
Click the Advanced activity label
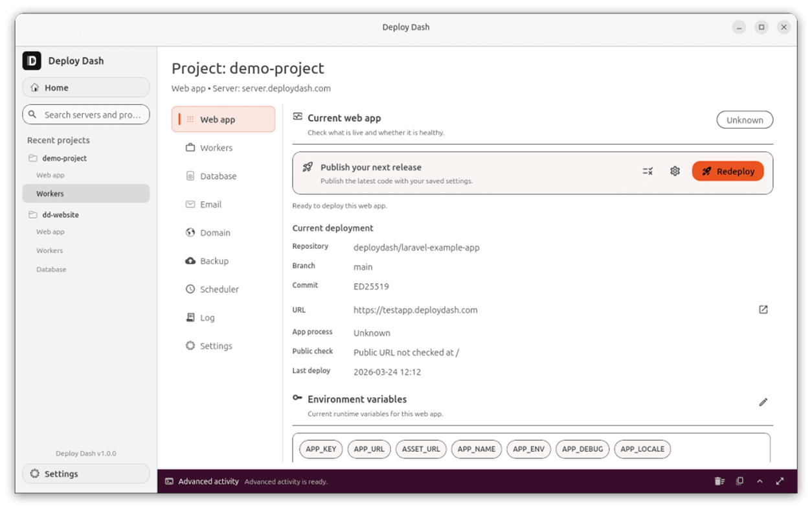pos(209,481)
